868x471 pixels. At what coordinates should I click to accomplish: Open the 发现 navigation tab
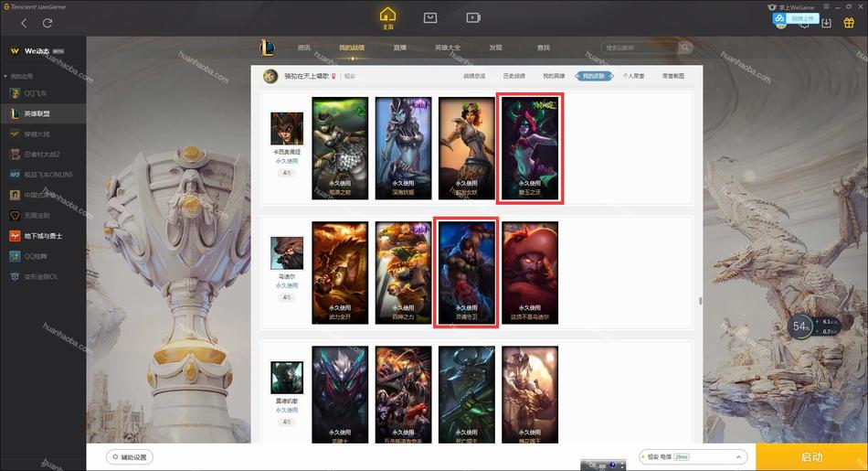pos(495,48)
